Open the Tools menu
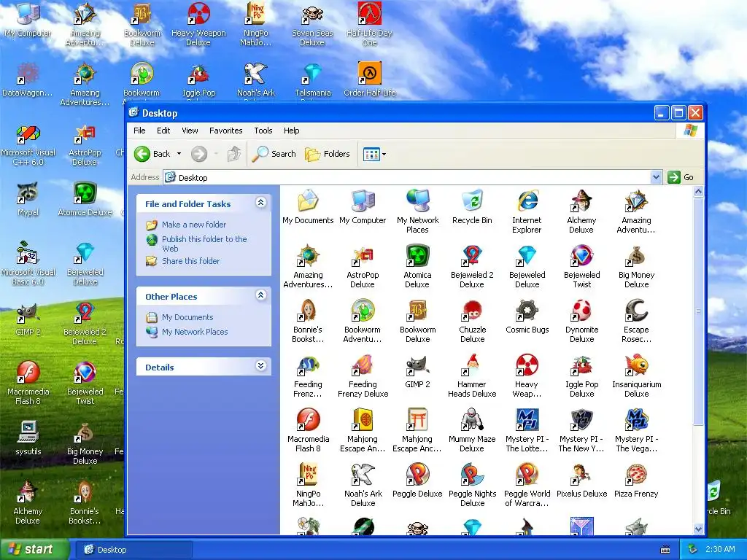 [x=263, y=131]
